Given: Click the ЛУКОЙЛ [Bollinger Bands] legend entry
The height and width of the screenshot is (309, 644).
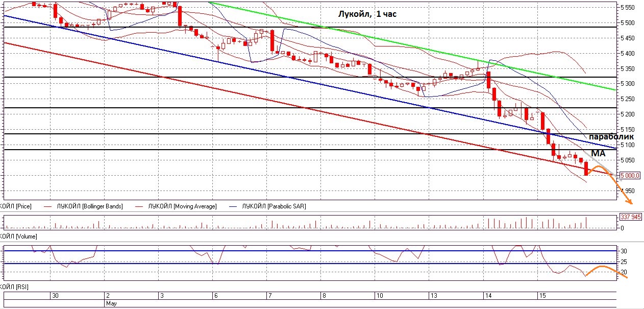Looking at the screenshot, I should pos(84,206).
